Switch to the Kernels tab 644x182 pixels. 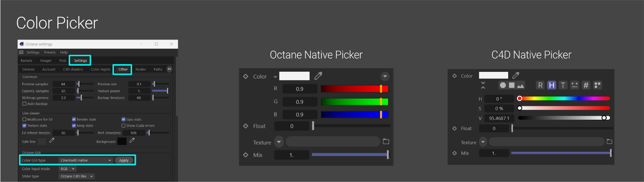(x=27, y=61)
